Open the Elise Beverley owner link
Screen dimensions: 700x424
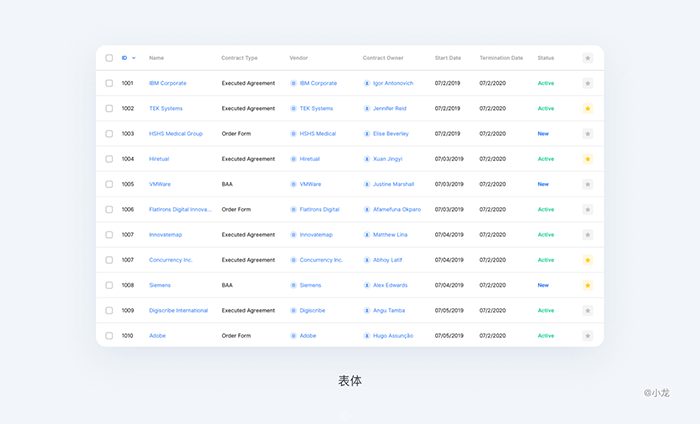pos(391,134)
